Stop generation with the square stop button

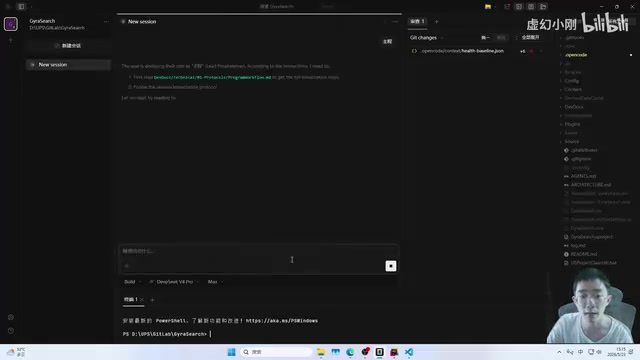point(391,266)
